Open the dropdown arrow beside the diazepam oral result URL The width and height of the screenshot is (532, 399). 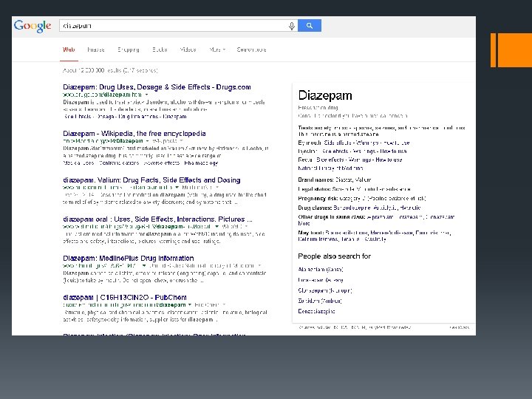pyautogui.click(x=216, y=226)
